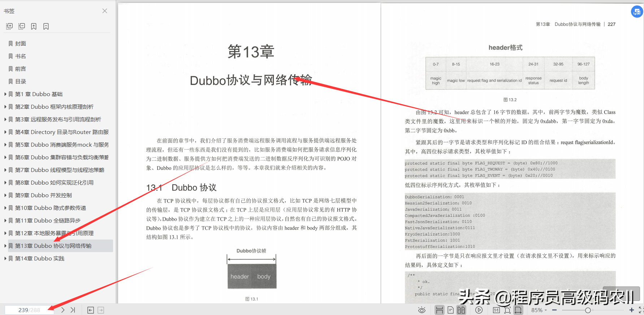Expand 第9章 Dubbo 并发控制 bookmark
This screenshot has width=644, height=315.
pos(5,195)
